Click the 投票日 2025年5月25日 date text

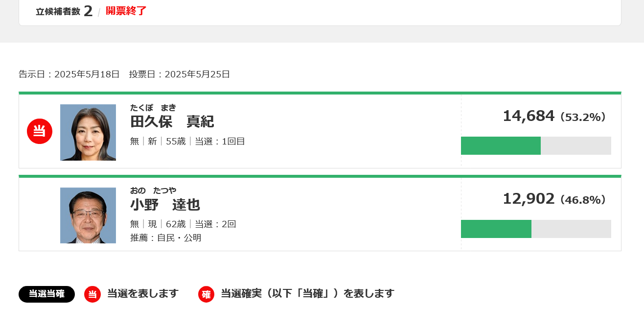[x=179, y=74]
